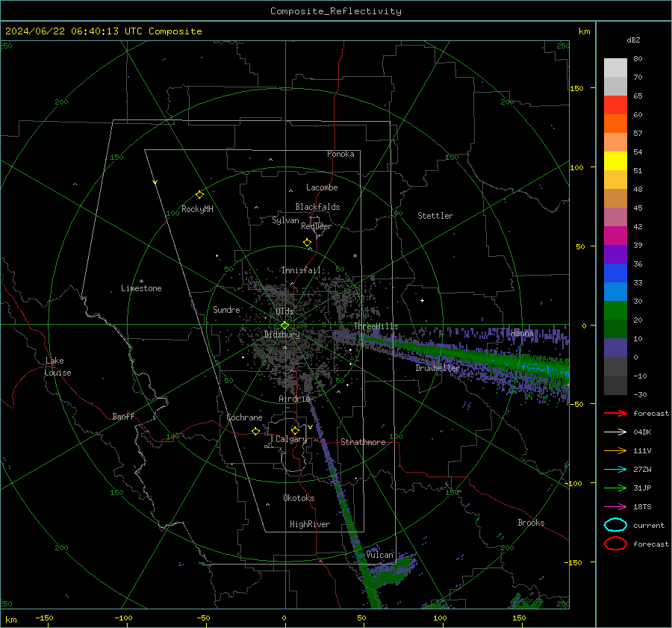This screenshot has width=672, height=628.
Task: Click the green 31JP arrow icon
Action: (x=615, y=488)
